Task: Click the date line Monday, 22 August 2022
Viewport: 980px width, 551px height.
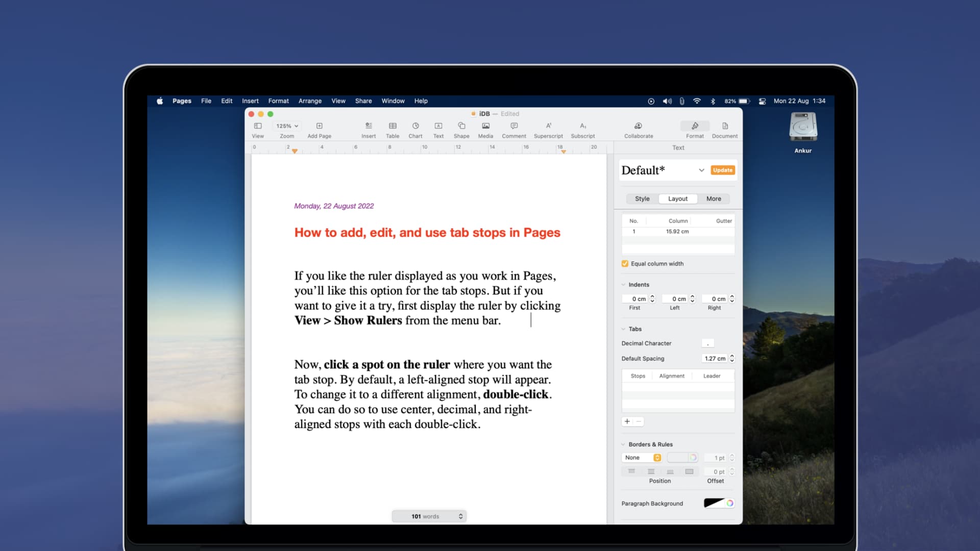Action: coord(334,206)
